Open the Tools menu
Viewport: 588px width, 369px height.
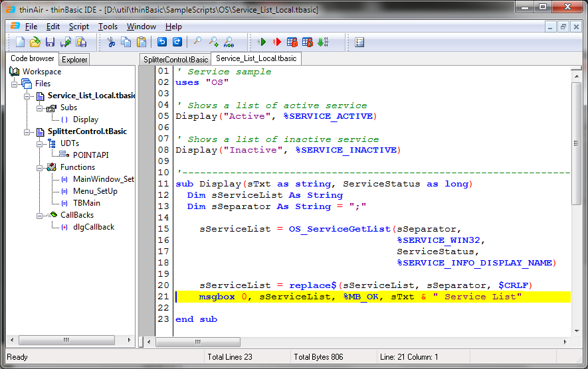point(108,27)
